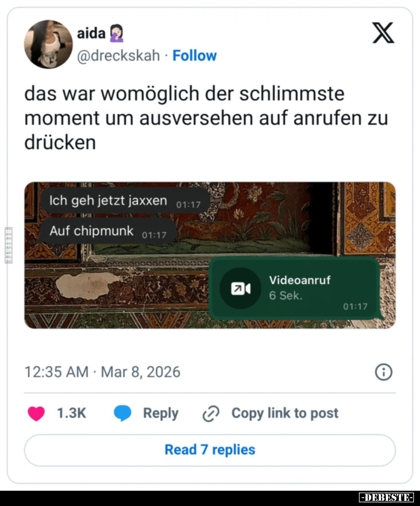
Task: Click the display name aida
Action: point(91,33)
